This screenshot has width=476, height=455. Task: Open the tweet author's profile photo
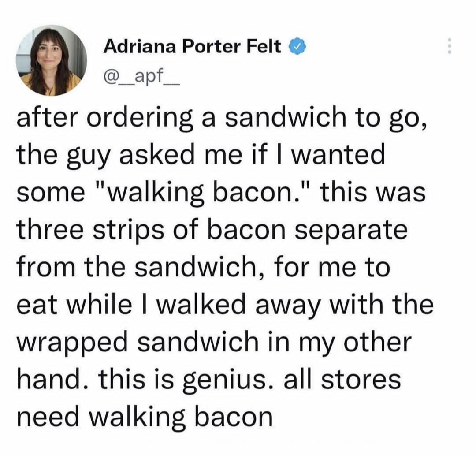(51, 60)
